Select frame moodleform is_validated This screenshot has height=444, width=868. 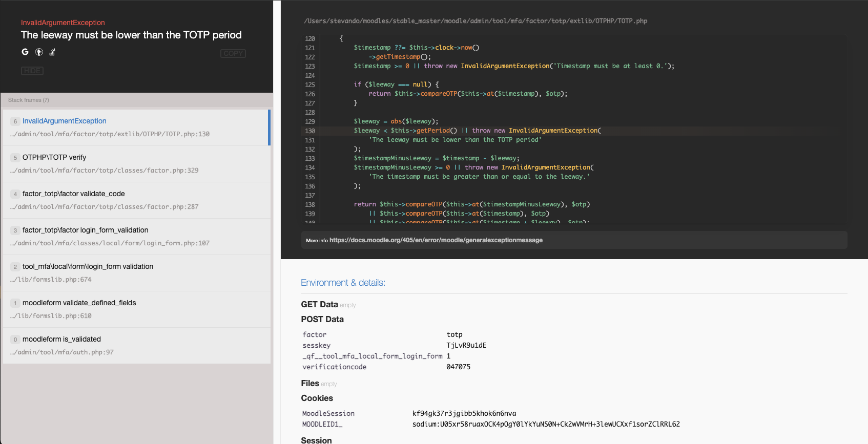click(x=137, y=345)
